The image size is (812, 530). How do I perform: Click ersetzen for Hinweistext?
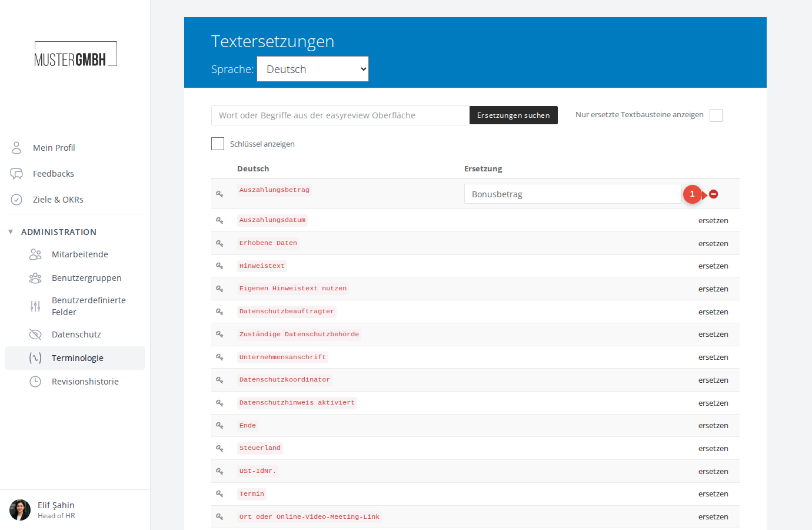(x=713, y=266)
